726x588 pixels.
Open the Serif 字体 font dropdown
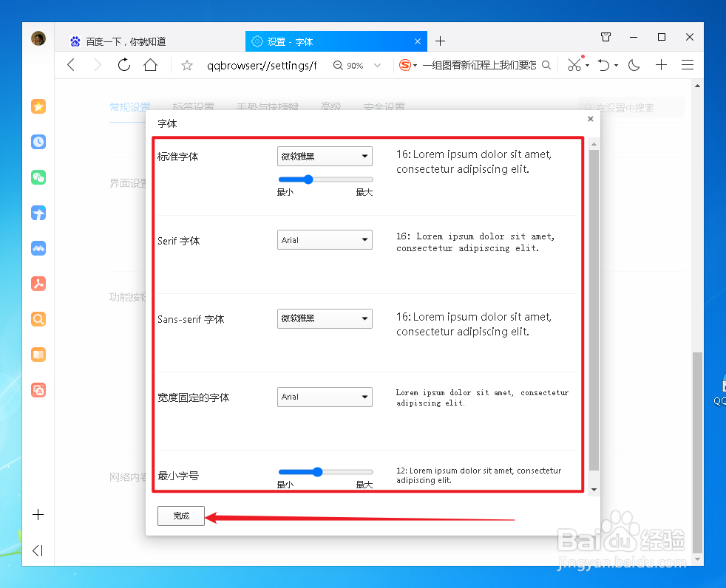325,239
